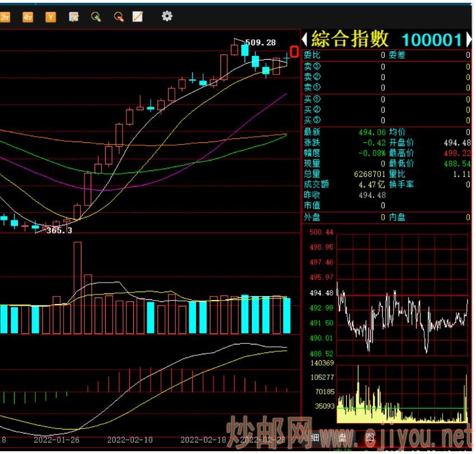
Task: Go to previous index with left arrow
Action: click(x=305, y=39)
